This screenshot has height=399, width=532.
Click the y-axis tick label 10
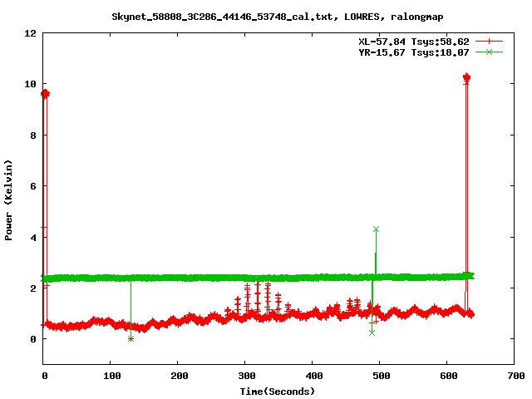(30, 84)
